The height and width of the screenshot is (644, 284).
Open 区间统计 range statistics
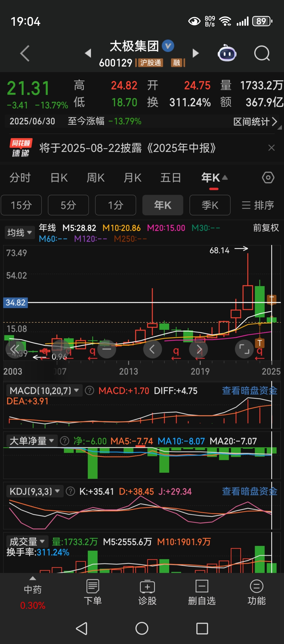pyautogui.click(x=255, y=122)
